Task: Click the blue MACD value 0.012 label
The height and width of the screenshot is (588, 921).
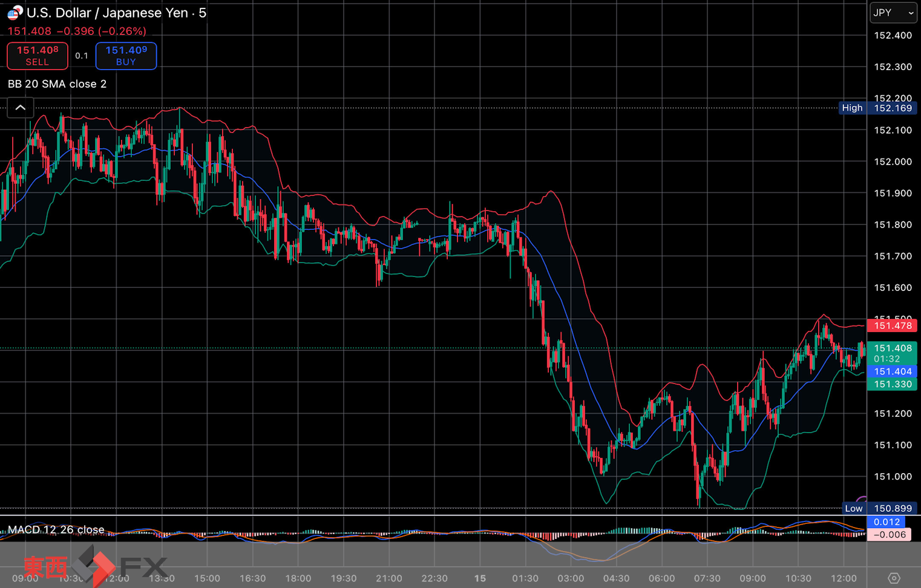Action: (x=887, y=522)
